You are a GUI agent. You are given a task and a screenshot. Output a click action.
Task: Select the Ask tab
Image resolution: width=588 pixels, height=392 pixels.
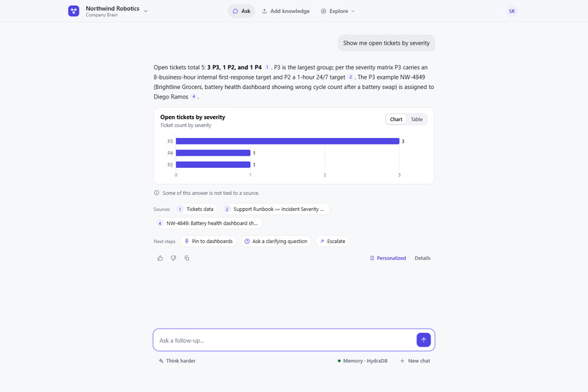click(x=241, y=11)
